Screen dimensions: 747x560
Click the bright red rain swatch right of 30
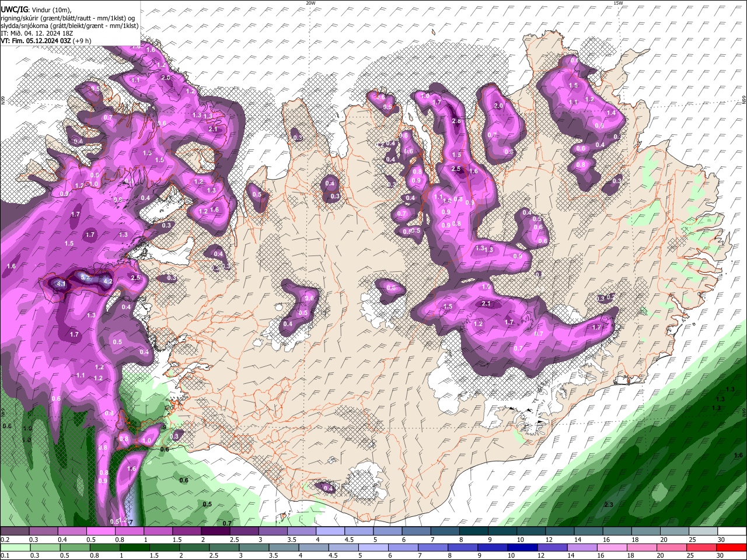coord(731,547)
